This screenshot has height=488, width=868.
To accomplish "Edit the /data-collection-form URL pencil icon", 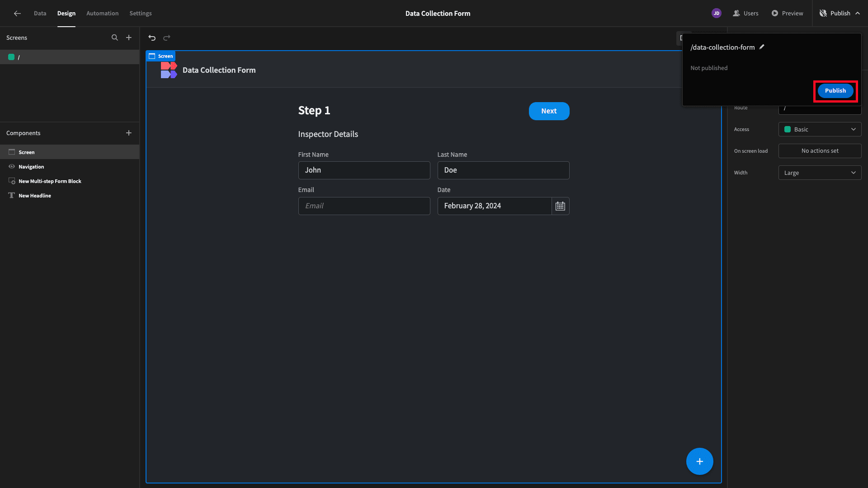I will coord(762,47).
